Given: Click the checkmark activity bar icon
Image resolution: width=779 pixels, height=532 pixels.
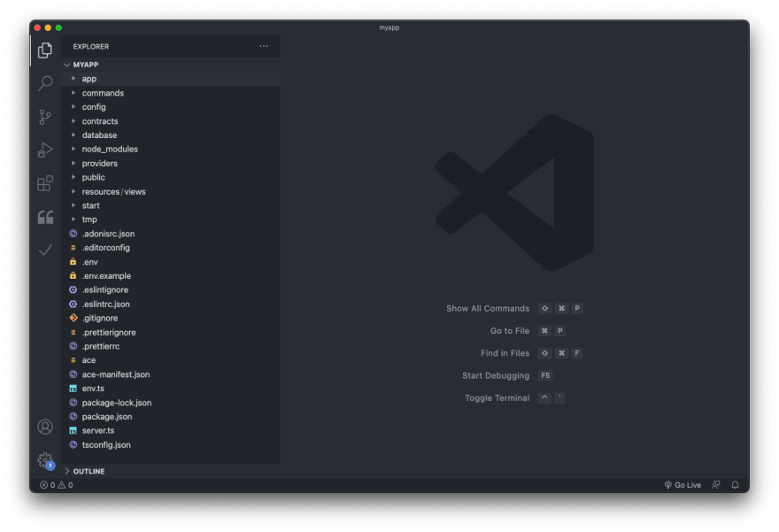Looking at the screenshot, I should [x=45, y=250].
